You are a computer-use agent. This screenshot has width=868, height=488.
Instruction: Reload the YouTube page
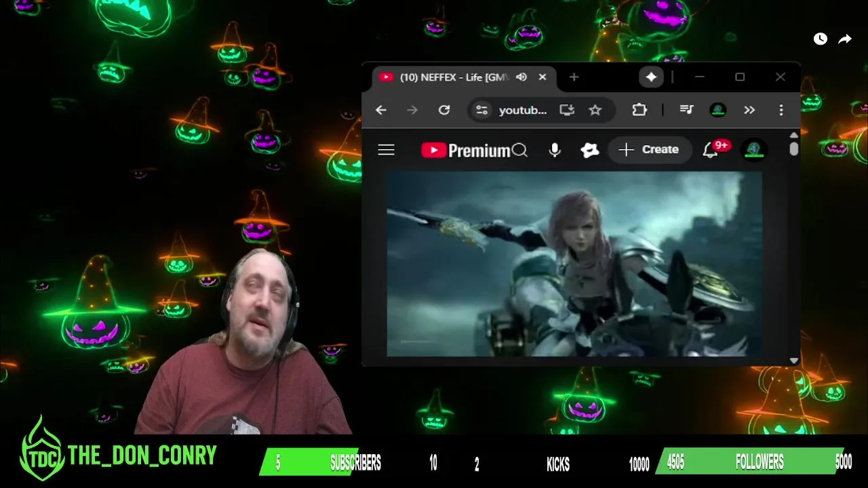click(x=444, y=110)
